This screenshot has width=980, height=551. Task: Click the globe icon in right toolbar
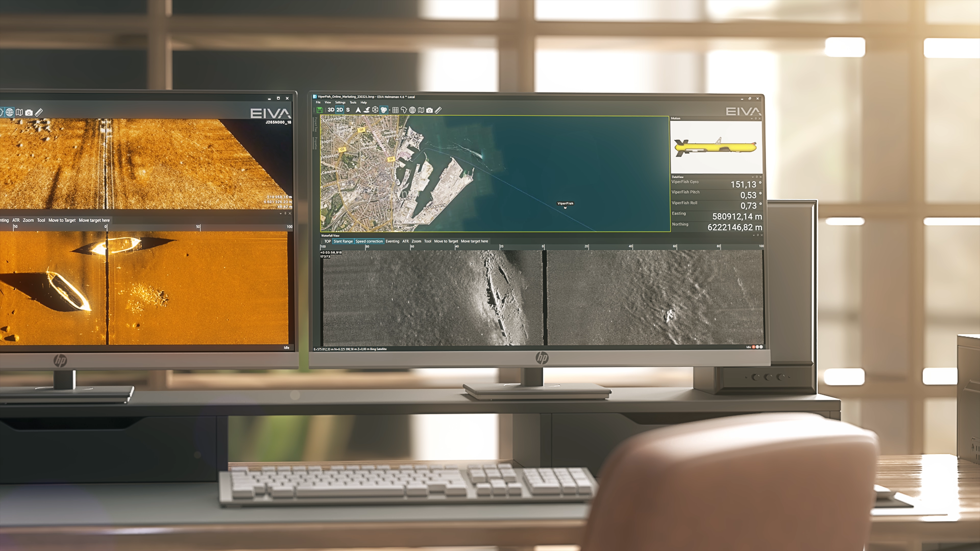(x=412, y=110)
